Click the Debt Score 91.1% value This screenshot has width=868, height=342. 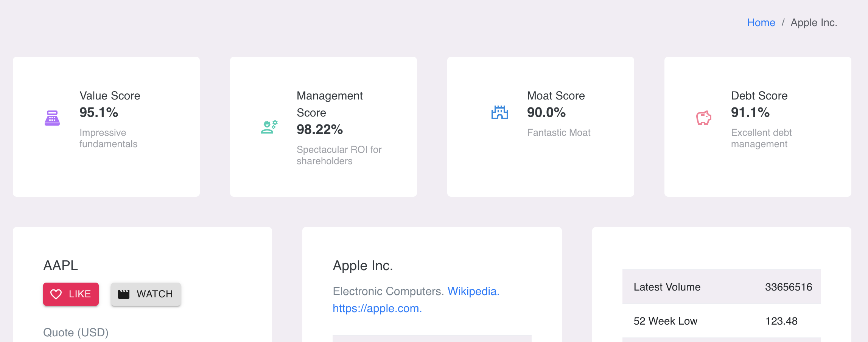click(x=750, y=112)
